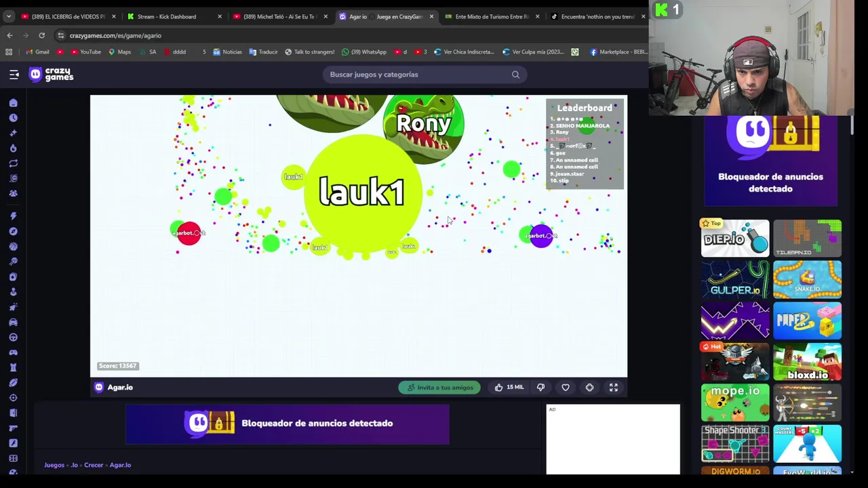Open the YouTube bookmark
This screenshot has width=868, height=488.
[x=85, y=52]
